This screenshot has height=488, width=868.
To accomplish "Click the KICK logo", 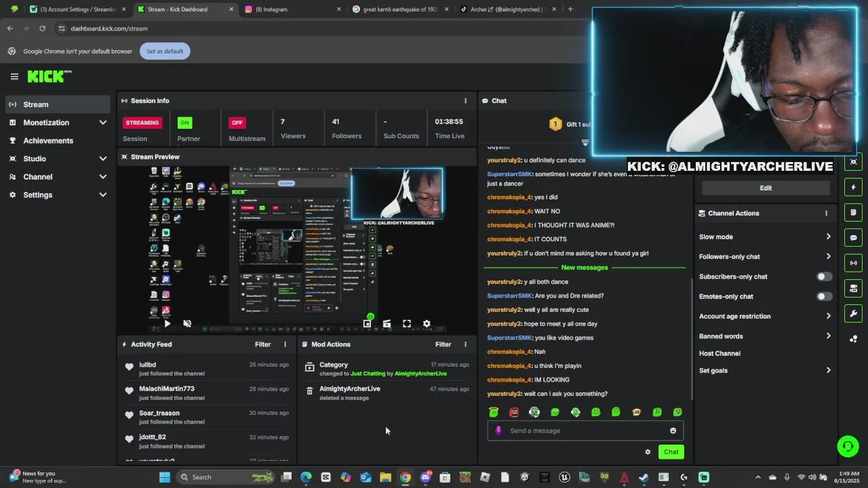I will click(x=50, y=77).
